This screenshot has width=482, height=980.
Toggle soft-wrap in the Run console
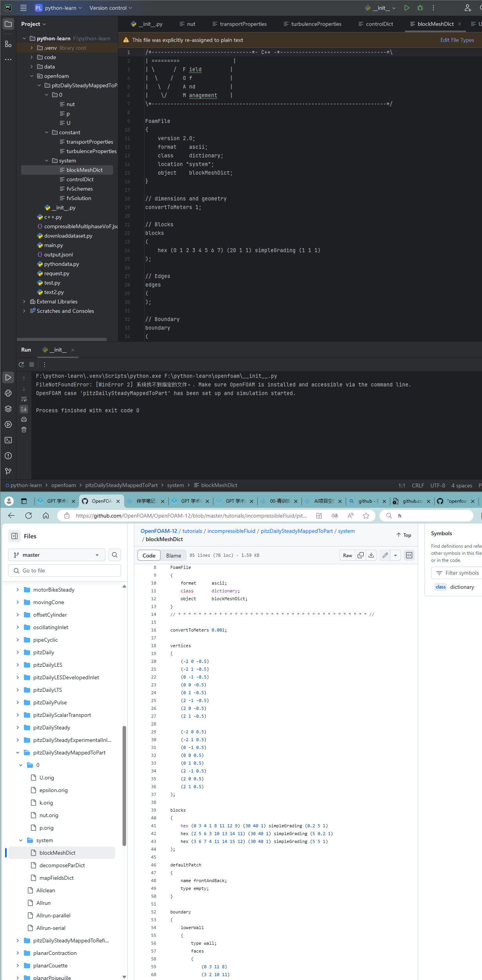[24, 399]
